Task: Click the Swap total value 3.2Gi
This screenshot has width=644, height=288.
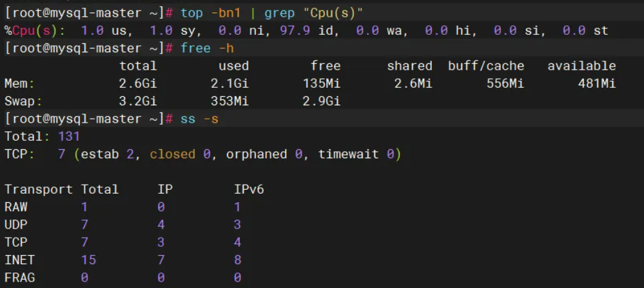Action: point(138,101)
